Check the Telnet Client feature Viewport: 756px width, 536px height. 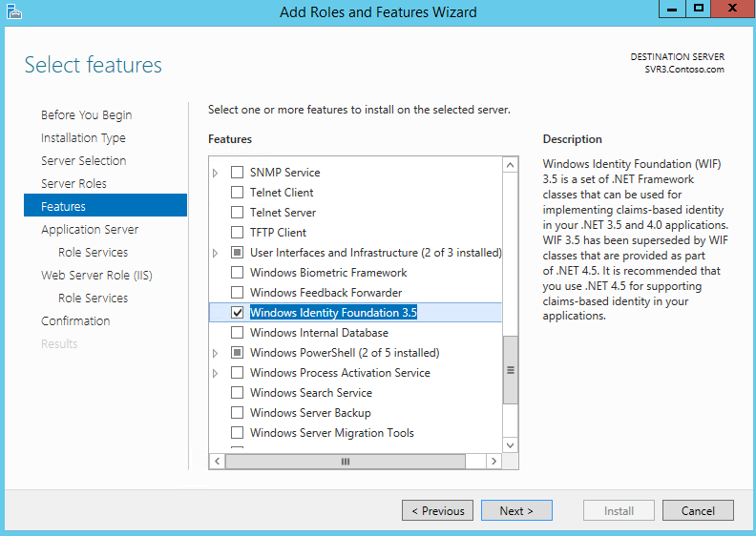pos(238,192)
